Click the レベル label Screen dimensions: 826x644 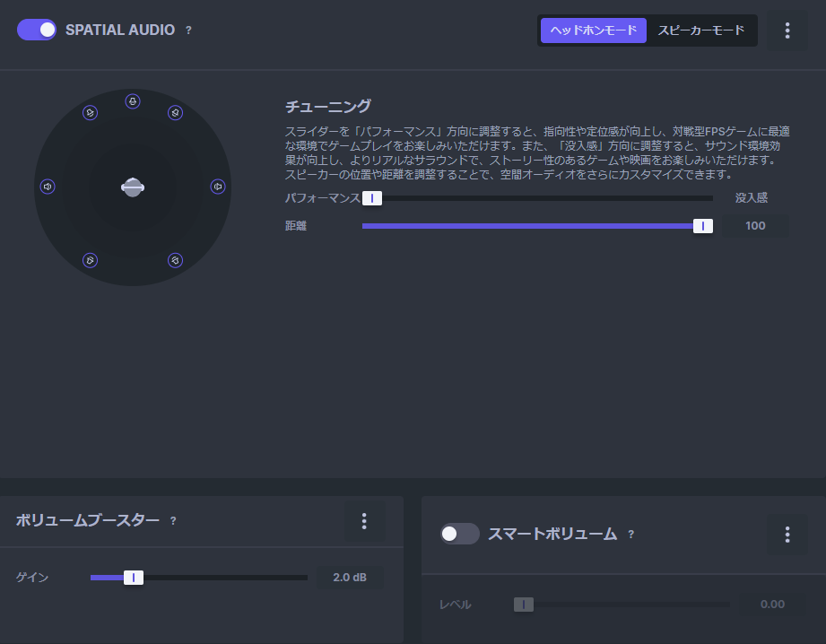pyautogui.click(x=455, y=605)
